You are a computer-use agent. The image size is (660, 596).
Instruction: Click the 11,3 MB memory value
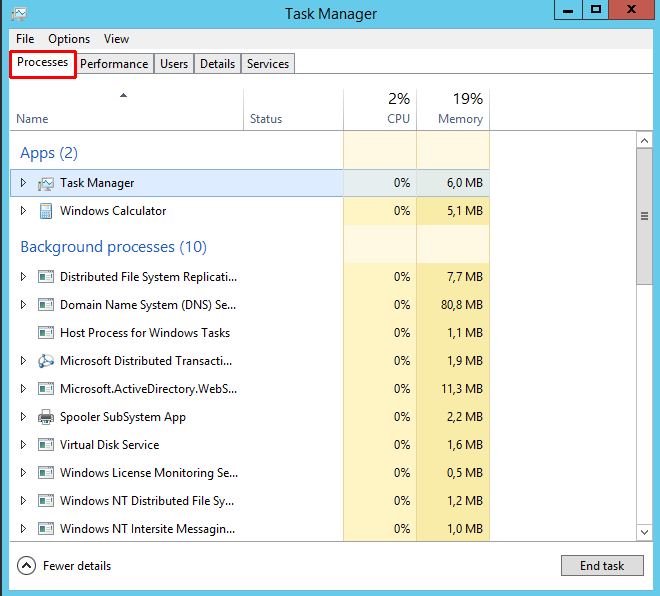[x=462, y=389]
